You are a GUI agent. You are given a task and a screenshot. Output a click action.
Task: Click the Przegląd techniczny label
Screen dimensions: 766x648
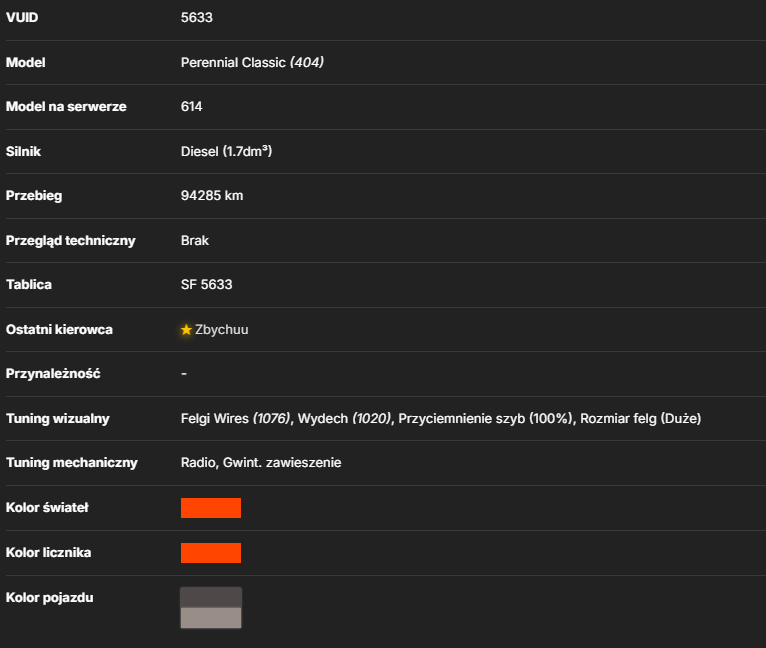70,240
